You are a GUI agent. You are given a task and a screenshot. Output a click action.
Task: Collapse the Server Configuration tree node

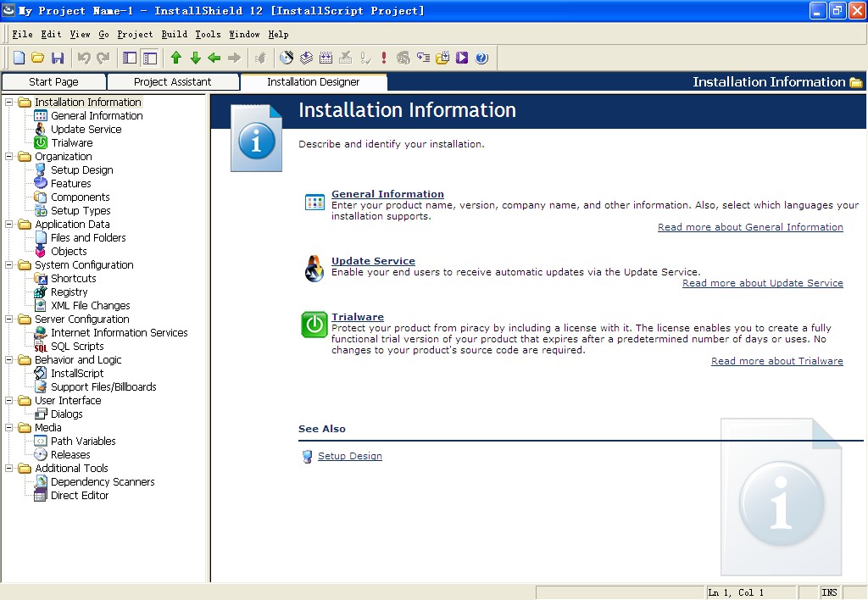pyautogui.click(x=9, y=319)
